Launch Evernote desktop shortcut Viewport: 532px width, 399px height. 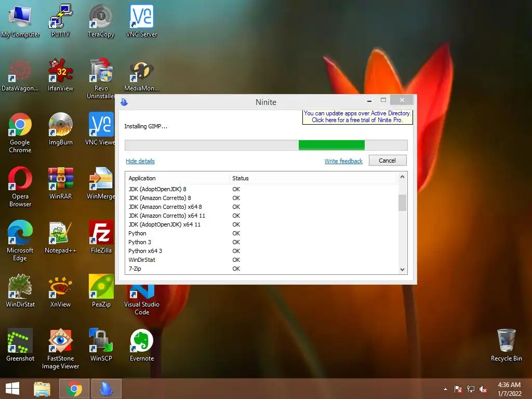click(141, 345)
